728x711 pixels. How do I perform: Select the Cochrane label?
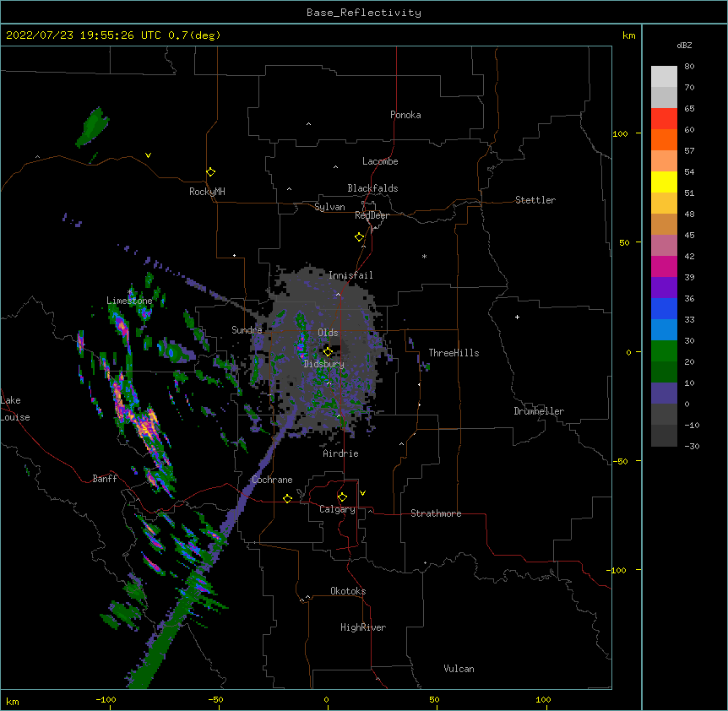(x=272, y=480)
